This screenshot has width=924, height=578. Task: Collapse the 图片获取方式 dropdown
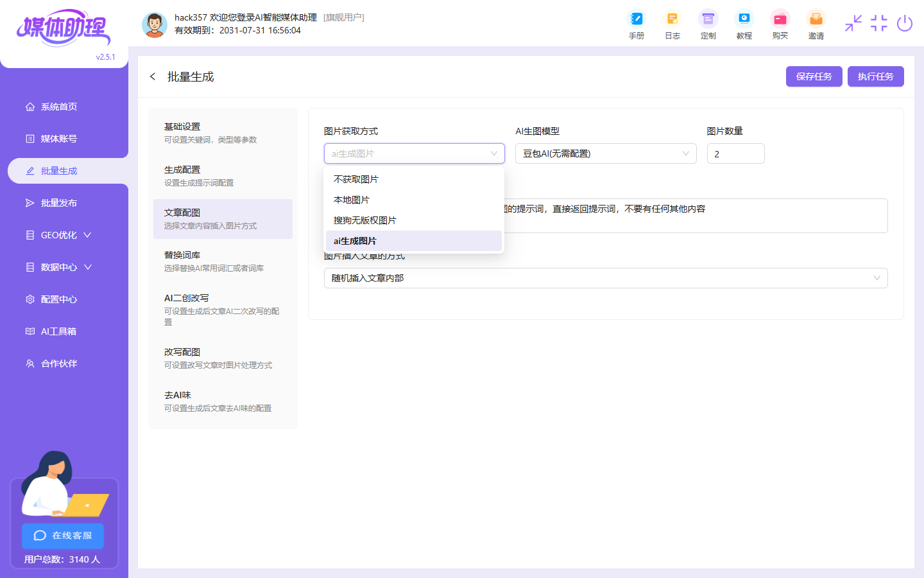(414, 153)
